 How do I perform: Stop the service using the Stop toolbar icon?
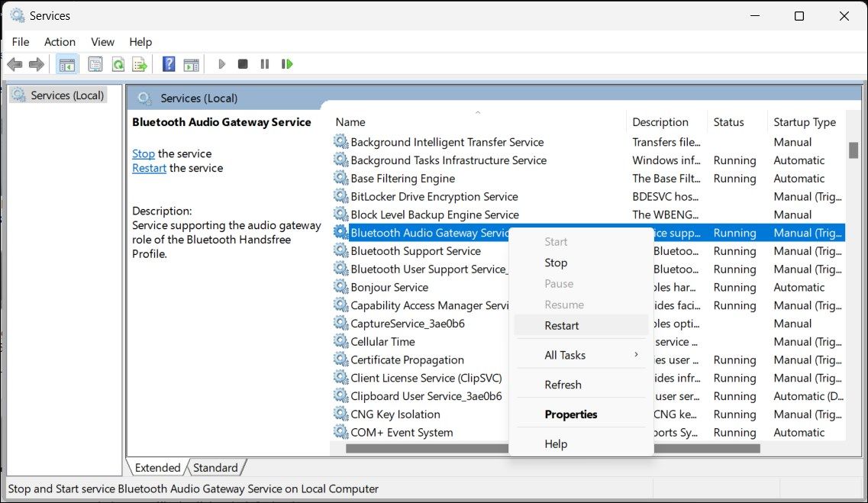(x=242, y=64)
